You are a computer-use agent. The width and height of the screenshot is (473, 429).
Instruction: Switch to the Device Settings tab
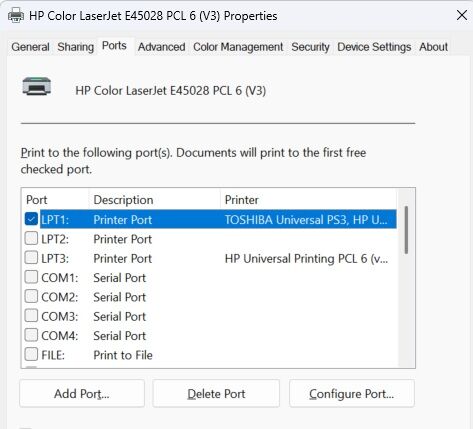coord(374,47)
